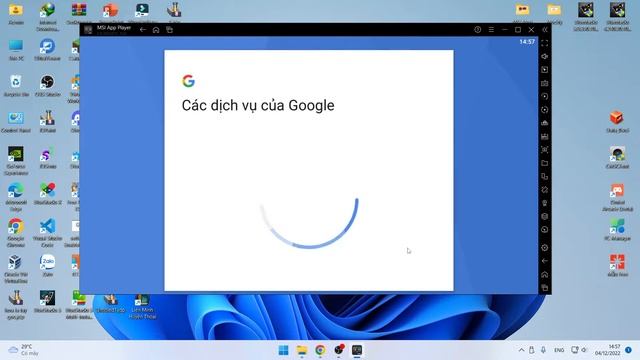The image size is (640, 360).
Task: Open the UltraViewer desktop shortcut
Action: pyautogui.click(x=47, y=49)
